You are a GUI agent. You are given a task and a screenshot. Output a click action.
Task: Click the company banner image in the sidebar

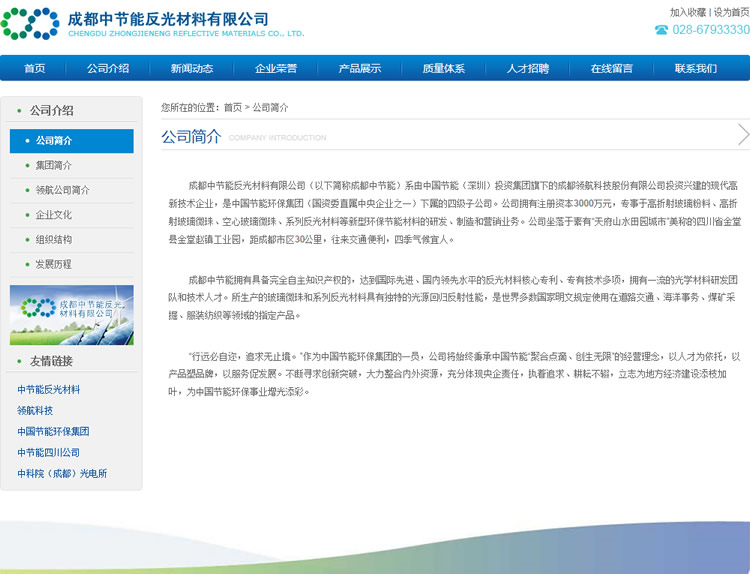[71, 315]
